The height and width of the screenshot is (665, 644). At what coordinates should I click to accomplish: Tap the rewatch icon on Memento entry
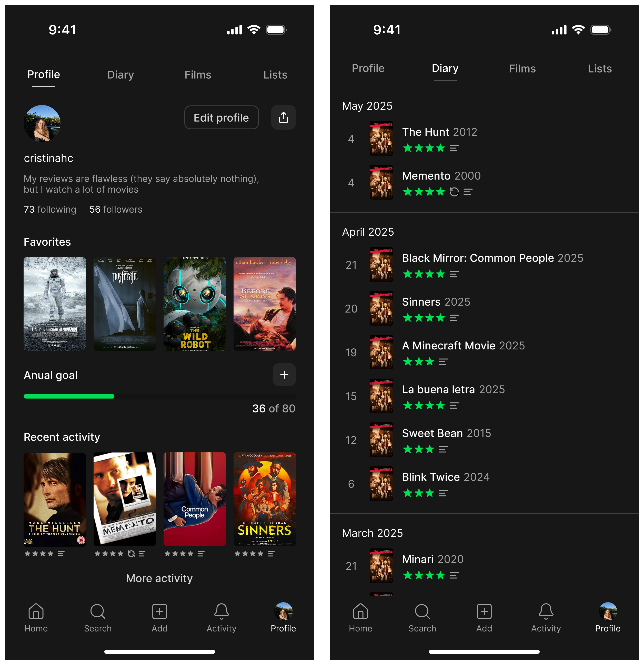click(x=455, y=192)
